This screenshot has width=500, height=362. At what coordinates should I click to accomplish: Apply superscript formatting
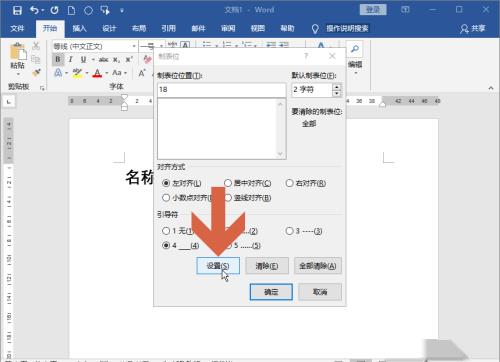click(x=129, y=60)
